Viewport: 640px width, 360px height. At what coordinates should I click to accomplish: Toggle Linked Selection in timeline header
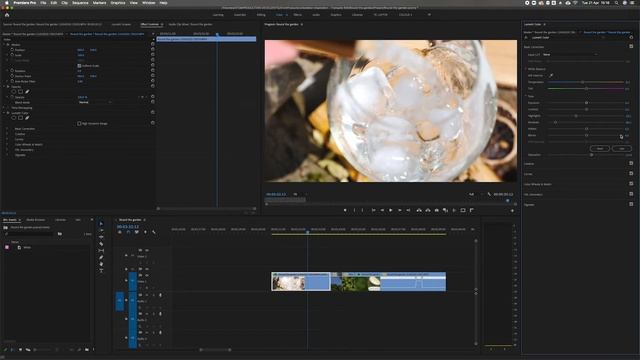coord(137,232)
